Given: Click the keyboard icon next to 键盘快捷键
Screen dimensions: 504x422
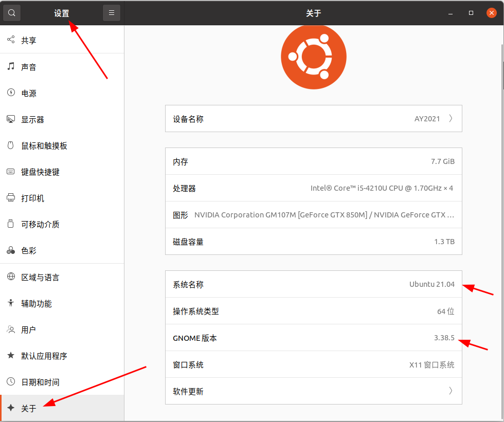Looking at the screenshot, I should [11, 172].
